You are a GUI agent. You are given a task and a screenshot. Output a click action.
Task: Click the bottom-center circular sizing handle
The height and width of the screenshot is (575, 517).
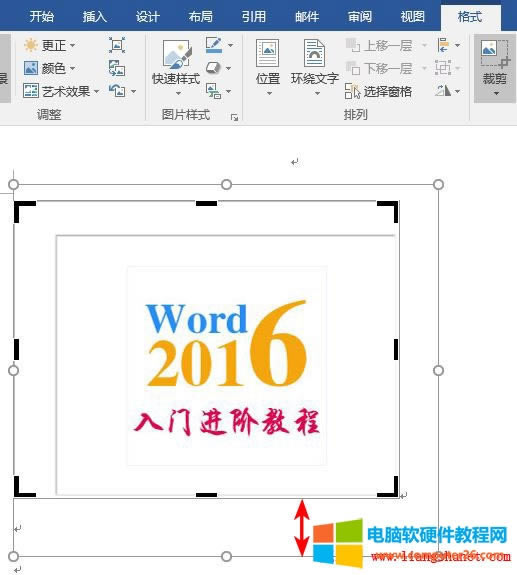click(x=227, y=556)
